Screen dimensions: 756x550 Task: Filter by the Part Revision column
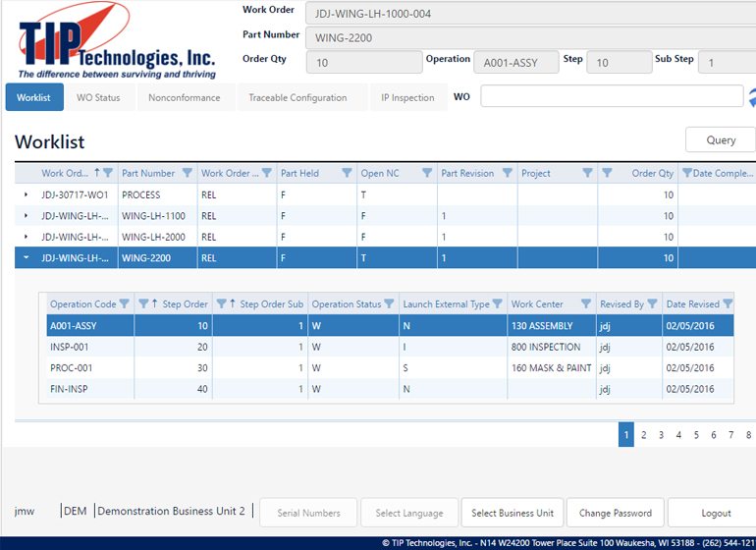[x=508, y=173]
